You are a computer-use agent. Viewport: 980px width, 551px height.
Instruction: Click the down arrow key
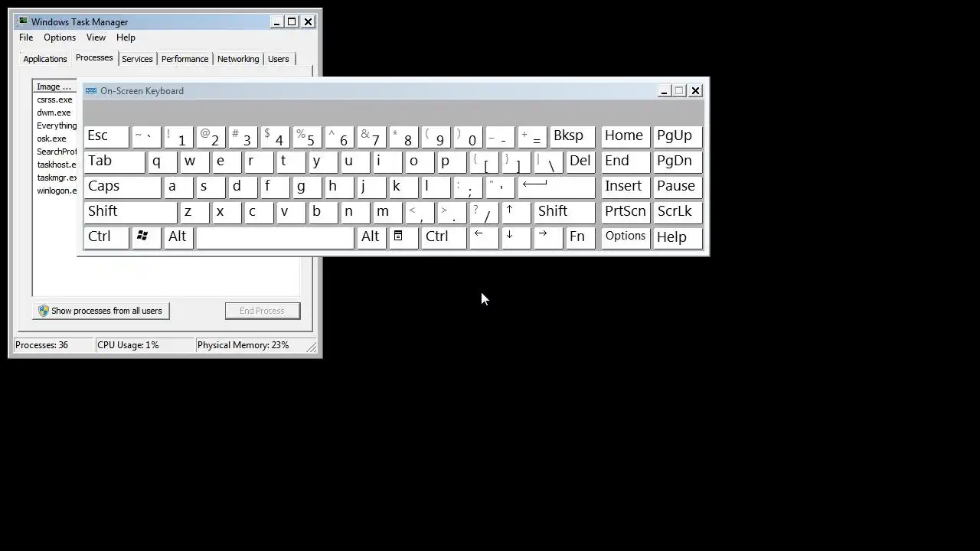click(x=516, y=237)
